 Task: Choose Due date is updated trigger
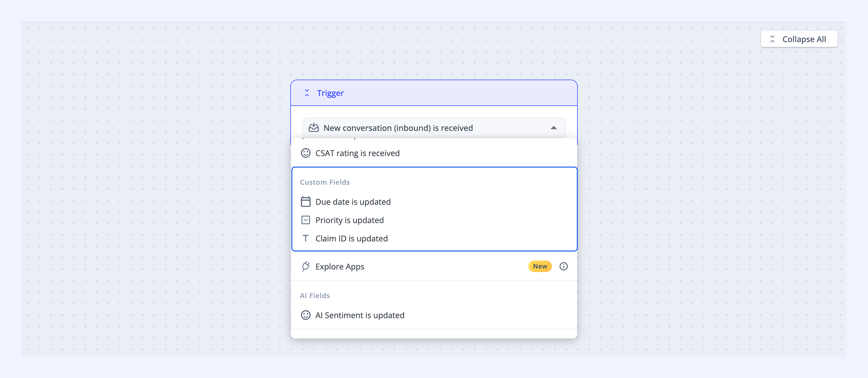click(x=434, y=202)
